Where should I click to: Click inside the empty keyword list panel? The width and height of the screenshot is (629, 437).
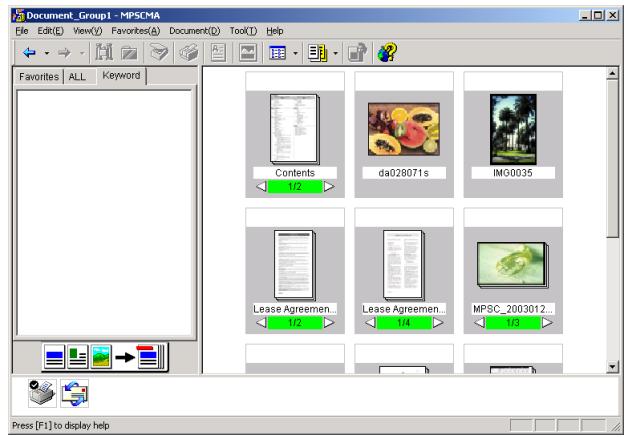104,213
